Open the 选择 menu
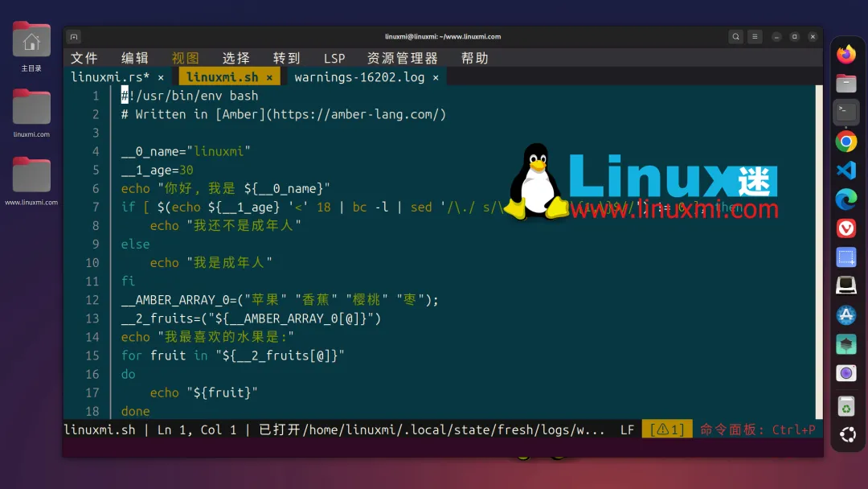Screen dimensions: 868x489 coord(235,58)
